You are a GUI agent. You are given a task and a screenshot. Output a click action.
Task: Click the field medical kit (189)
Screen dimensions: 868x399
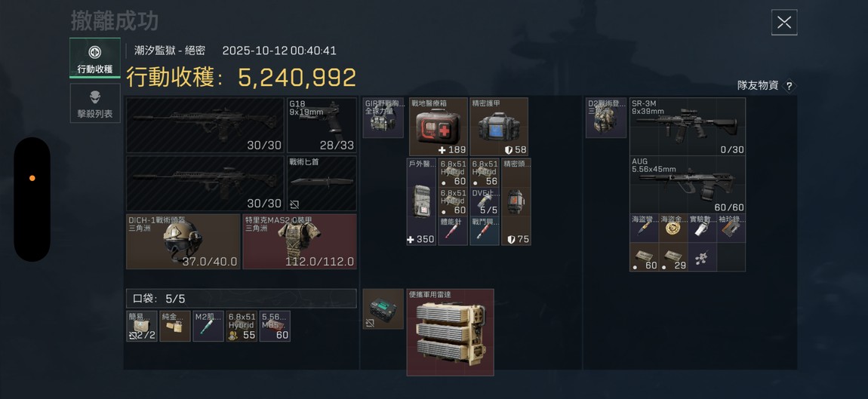tap(439, 127)
